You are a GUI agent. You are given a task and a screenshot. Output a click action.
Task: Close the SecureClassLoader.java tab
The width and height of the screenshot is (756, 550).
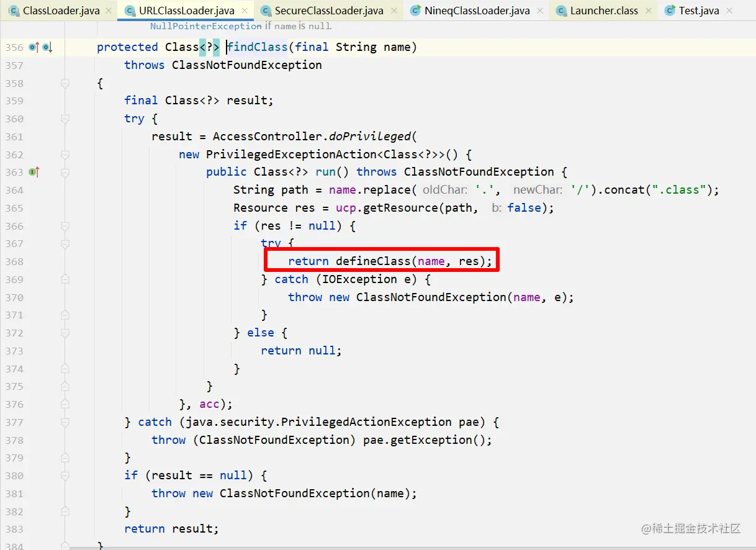click(x=393, y=11)
